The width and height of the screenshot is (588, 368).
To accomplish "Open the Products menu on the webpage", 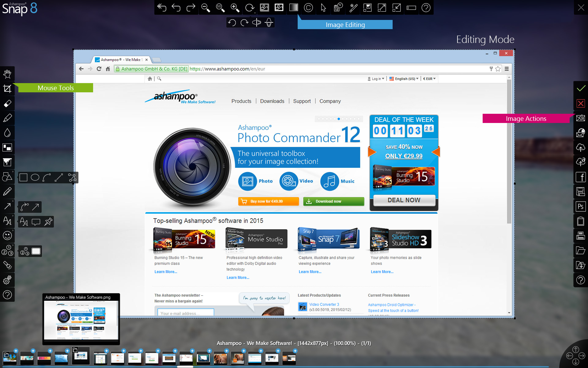I will tap(241, 101).
